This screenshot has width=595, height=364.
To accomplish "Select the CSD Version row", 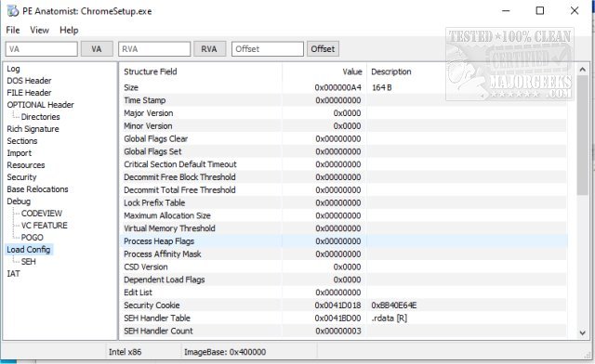I will click(x=344, y=266).
